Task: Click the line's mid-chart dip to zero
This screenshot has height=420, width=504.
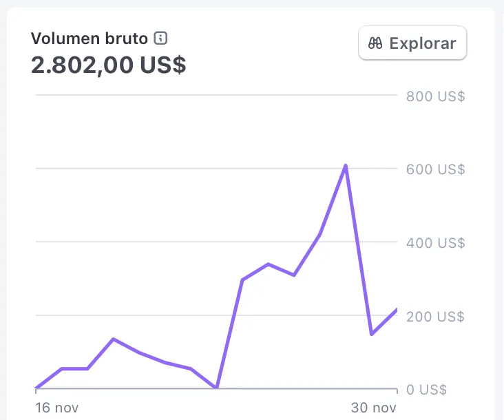Action: (217, 388)
